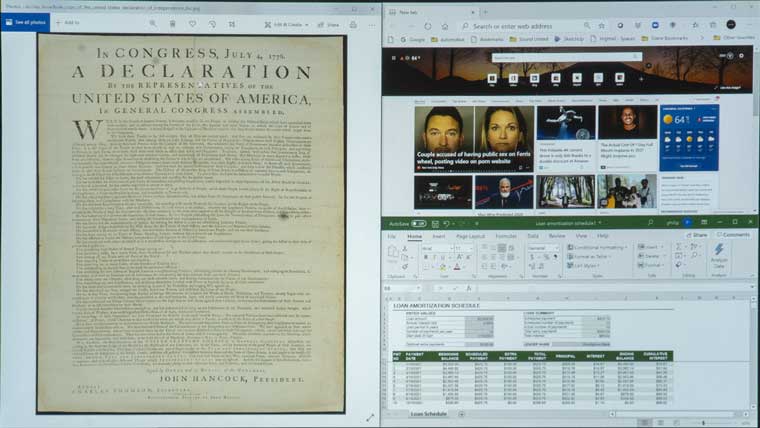Click the Analyze Data button
Screen dimensions: 760x428
(719, 255)
